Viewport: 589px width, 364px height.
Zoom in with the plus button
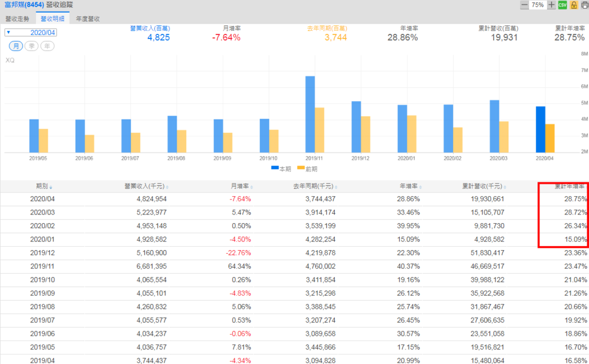[x=551, y=5]
